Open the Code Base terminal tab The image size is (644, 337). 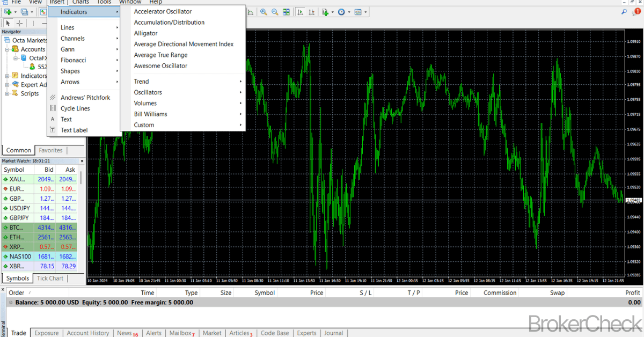coord(275,333)
